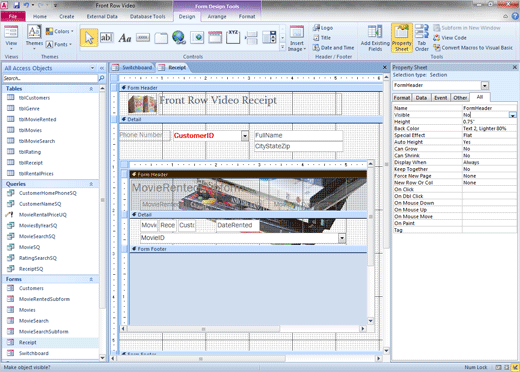Activate the Switchboard document tab

(133, 68)
